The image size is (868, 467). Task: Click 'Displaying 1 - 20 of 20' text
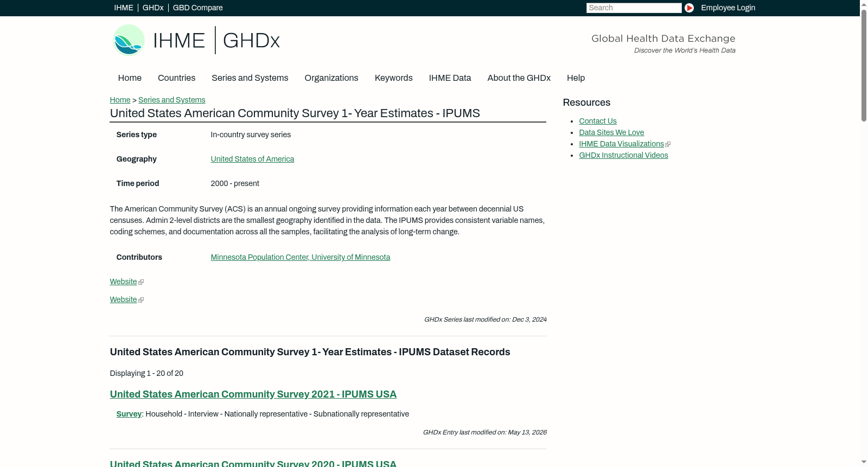click(x=146, y=373)
